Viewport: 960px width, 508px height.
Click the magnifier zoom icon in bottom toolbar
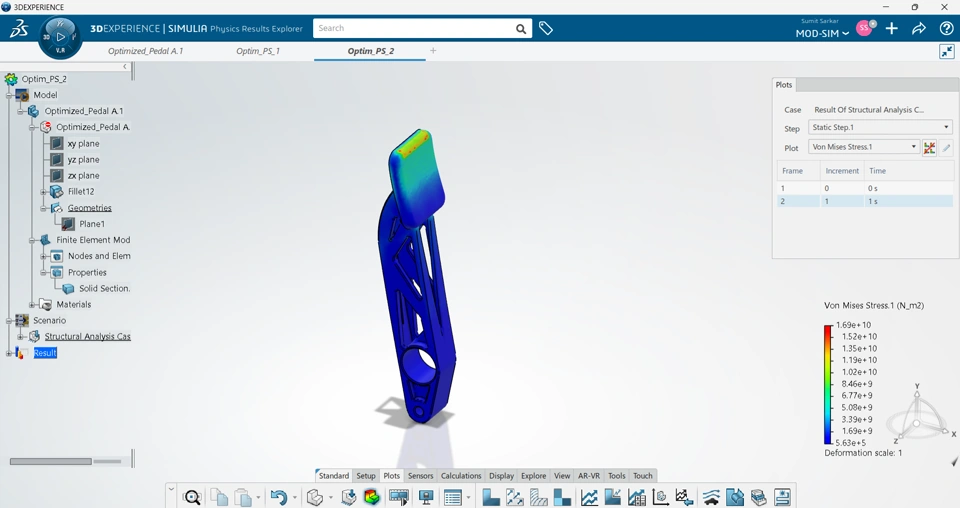click(x=192, y=497)
